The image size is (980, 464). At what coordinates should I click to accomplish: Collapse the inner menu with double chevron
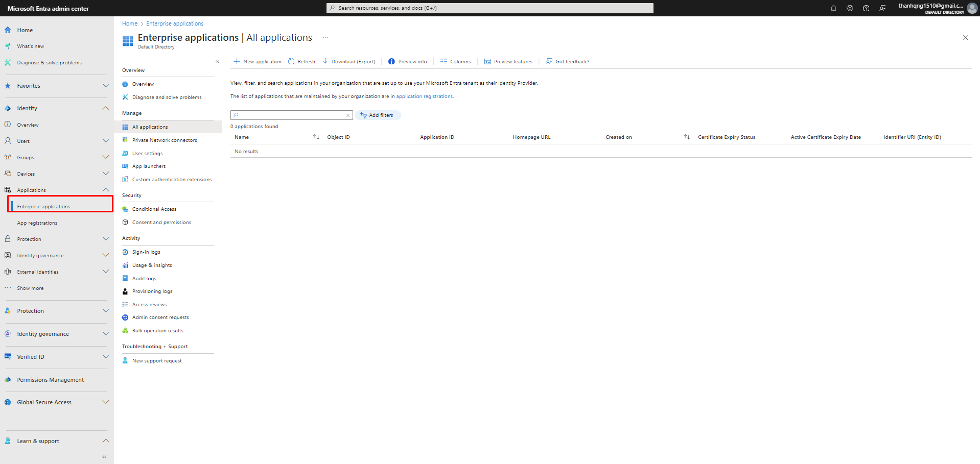point(217,61)
